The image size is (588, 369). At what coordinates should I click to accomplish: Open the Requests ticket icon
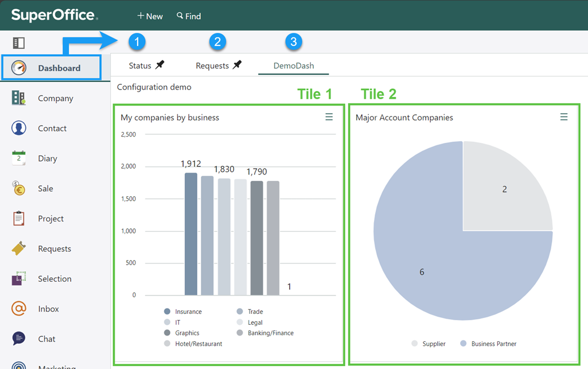(19, 248)
